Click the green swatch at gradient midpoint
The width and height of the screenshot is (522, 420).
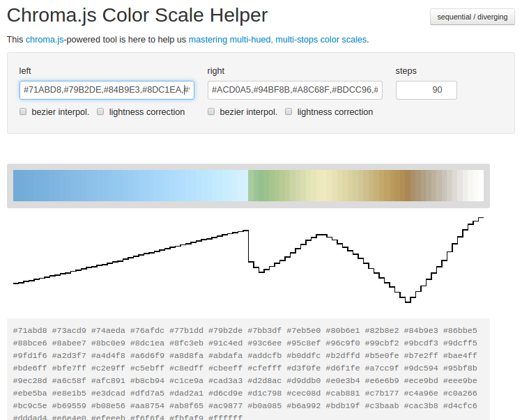tap(261, 186)
